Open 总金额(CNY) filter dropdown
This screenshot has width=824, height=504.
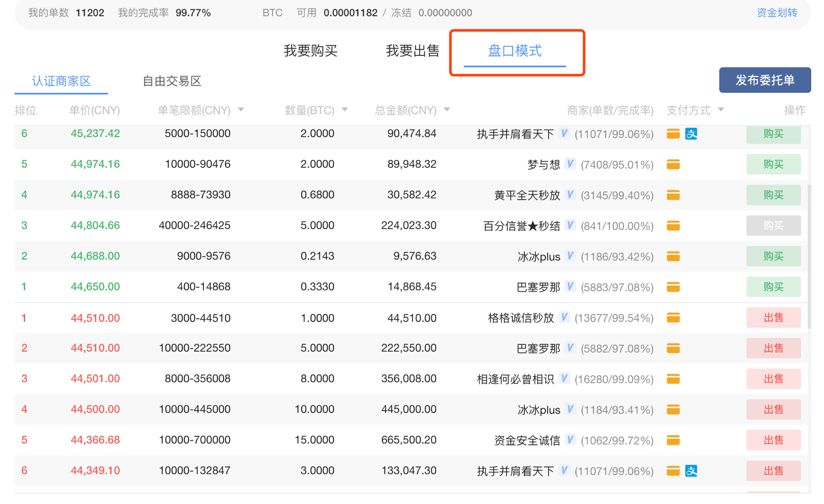pos(447,110)
